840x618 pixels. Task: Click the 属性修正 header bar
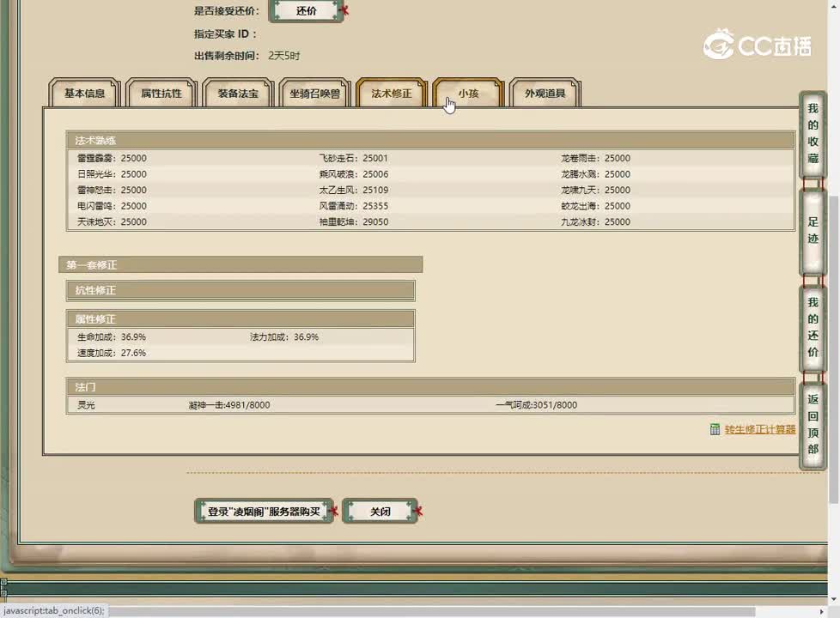pos(240,319)
